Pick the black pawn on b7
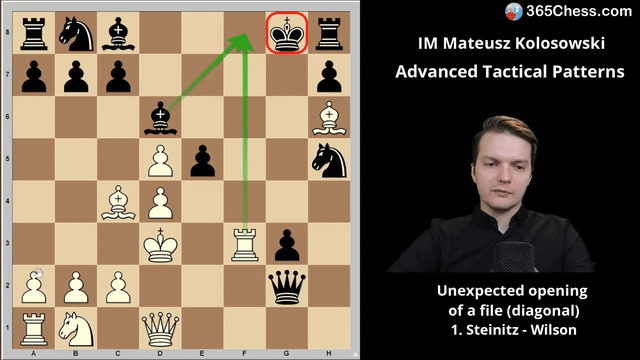Screen dimensions: 640x360 [x=76, y=76]
